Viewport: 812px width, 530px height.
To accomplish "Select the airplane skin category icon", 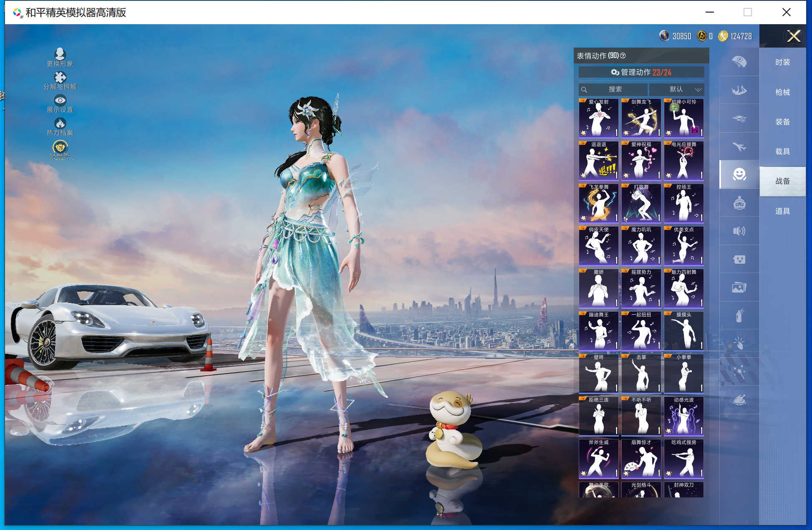I will tap(739, 146).
